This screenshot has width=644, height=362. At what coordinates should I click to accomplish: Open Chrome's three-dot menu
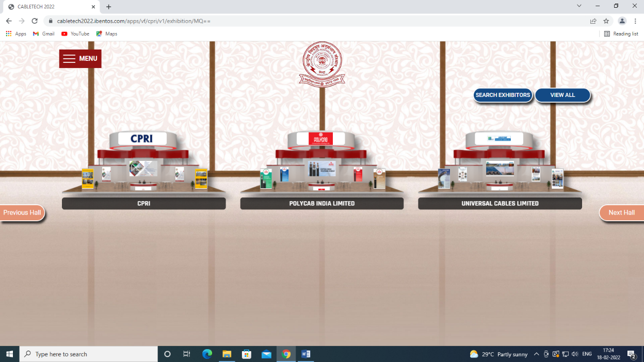click(635, 21)
